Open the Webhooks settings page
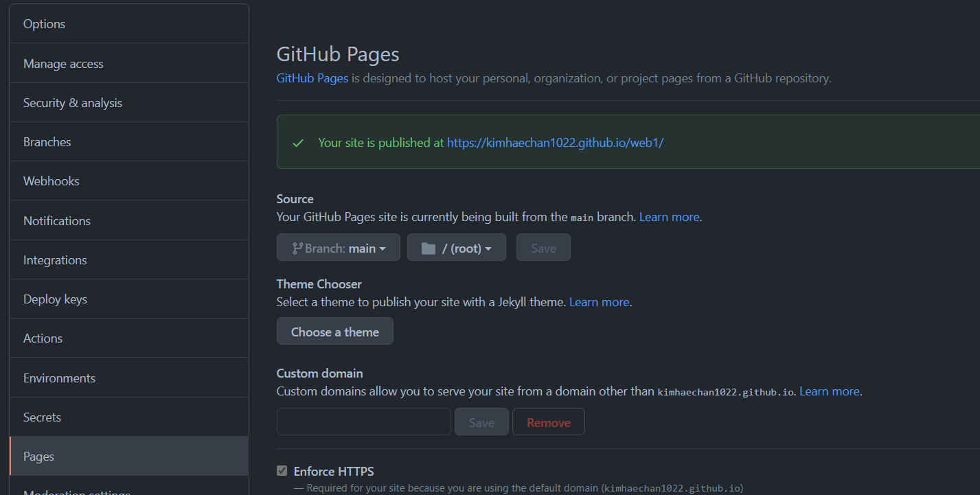 [128, 181]
